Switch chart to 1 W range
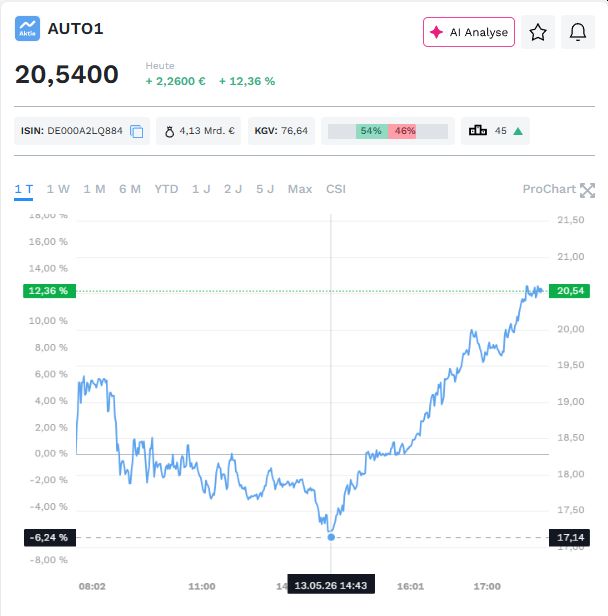 (x=58, y=189)
